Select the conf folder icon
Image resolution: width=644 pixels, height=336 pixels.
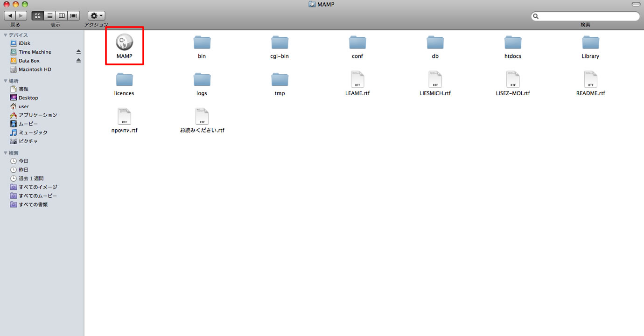pos(357,43)
